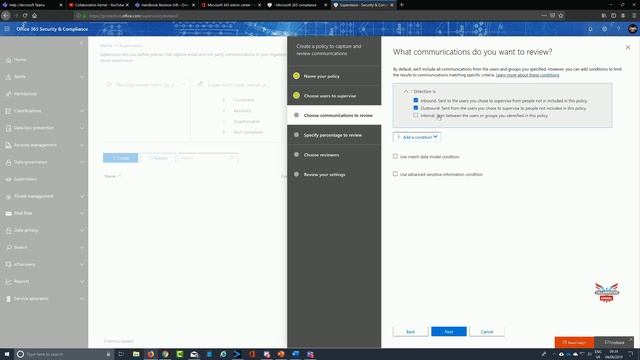
Task: Click the Data privacy icon
Action: (9, 231)
